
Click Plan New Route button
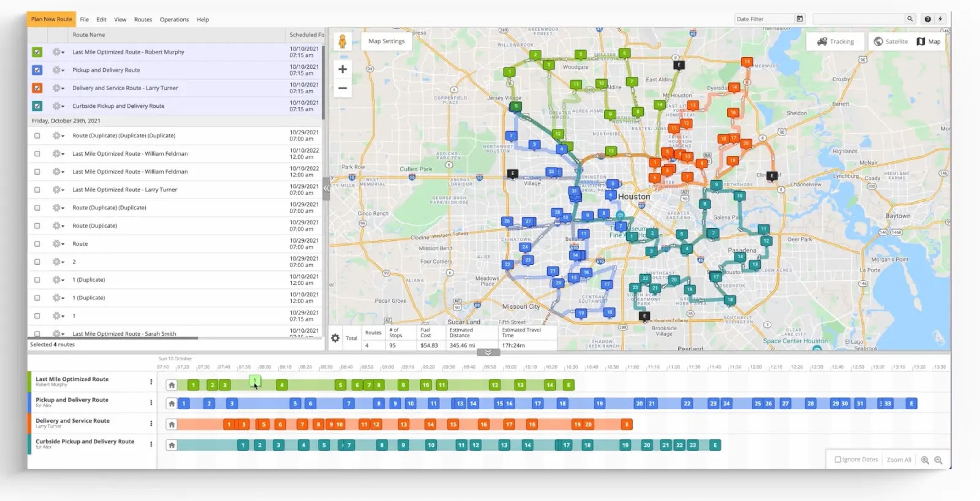[51, 19]
